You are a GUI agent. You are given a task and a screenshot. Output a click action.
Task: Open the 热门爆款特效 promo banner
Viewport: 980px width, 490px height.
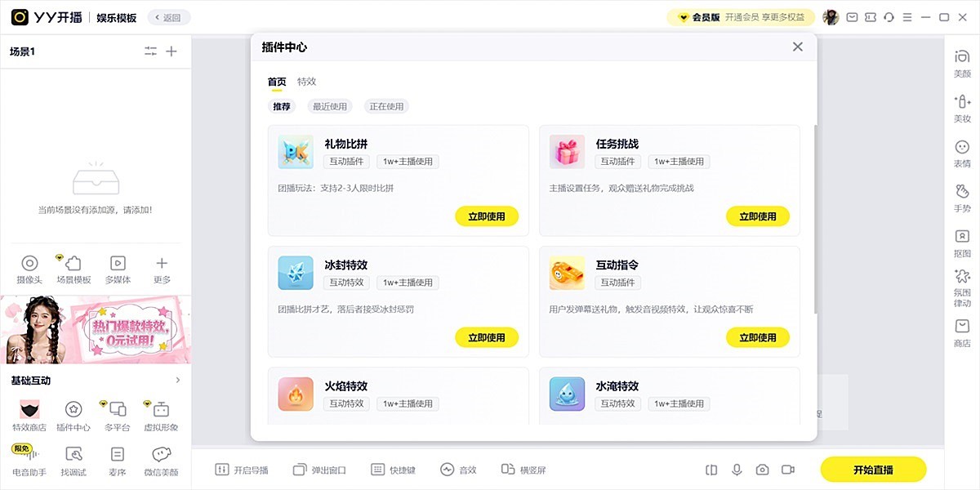coord(96,329)
